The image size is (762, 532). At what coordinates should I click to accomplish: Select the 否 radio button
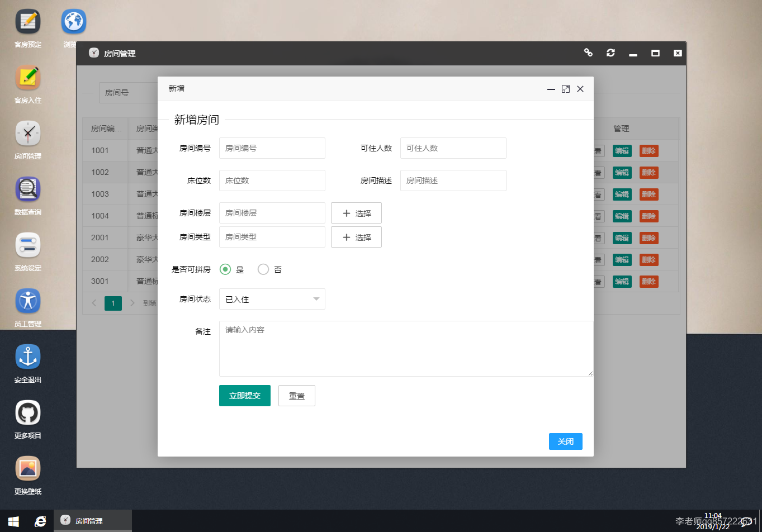tap(263, 269)
